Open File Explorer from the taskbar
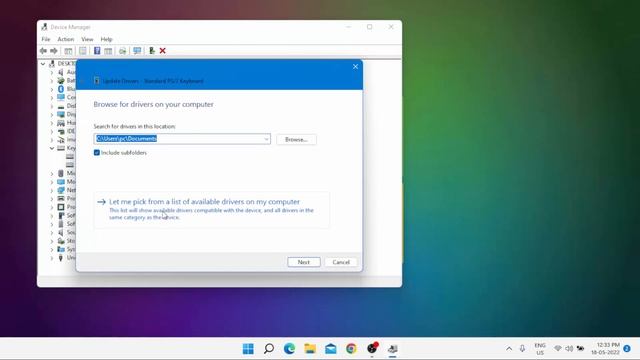This screenshot has width=640, height=360. pos(310,349)
